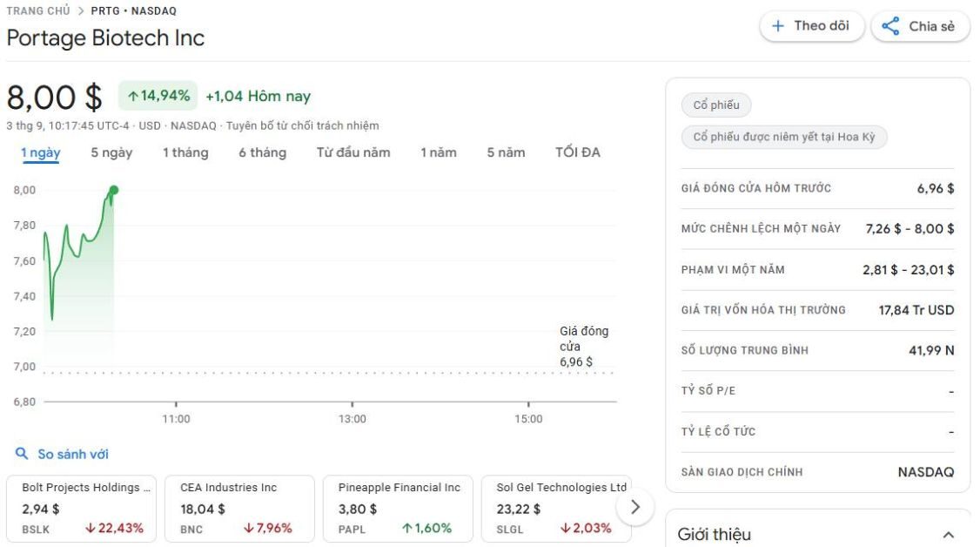
Task: Switch chart to 1 năm
Action: point(439,152)
